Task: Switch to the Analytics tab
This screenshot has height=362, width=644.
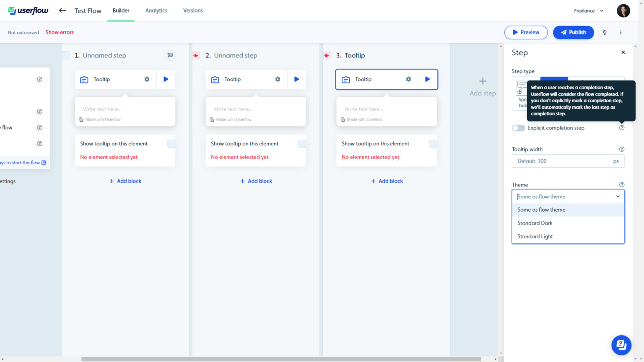Action: coord(156,10)
